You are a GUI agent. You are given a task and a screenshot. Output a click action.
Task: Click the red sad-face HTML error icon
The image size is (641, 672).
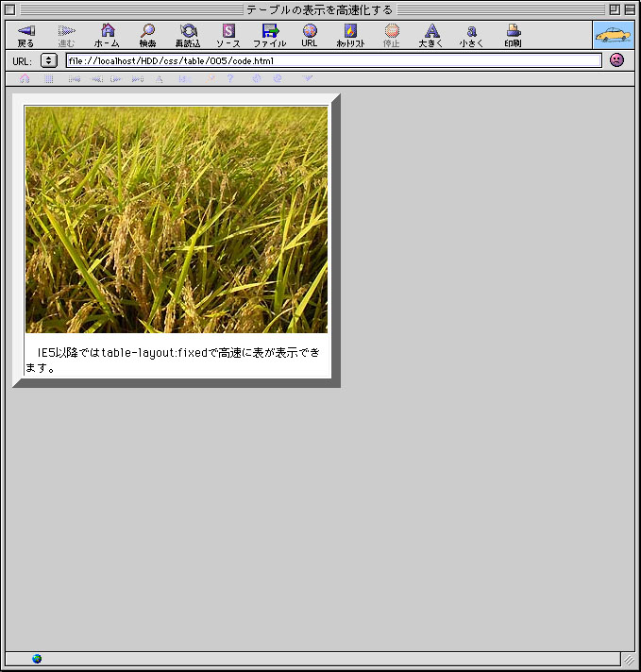(x=616, y=60)
